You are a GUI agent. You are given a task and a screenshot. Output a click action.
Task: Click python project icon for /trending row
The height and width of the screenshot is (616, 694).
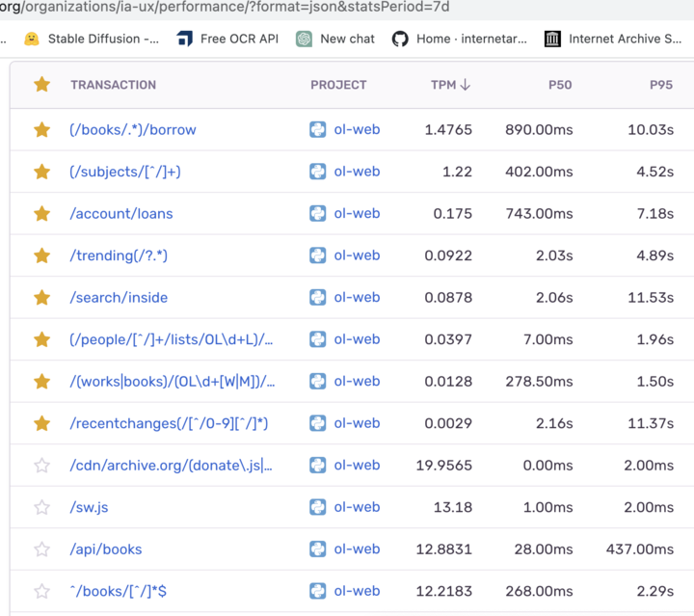317,255
